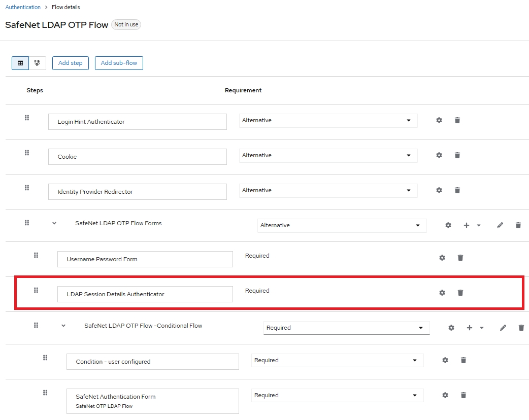The width and height of the screenshot is (529, 420).
Task: Click the Add sub-flow button
Action: coord(119,63)
